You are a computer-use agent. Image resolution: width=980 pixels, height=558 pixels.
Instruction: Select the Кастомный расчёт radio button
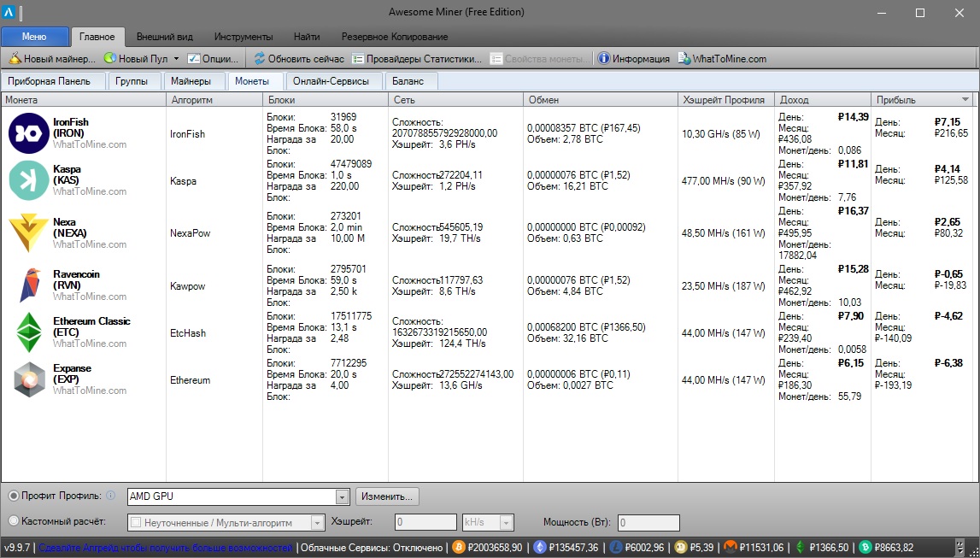[x=14, y=521]
